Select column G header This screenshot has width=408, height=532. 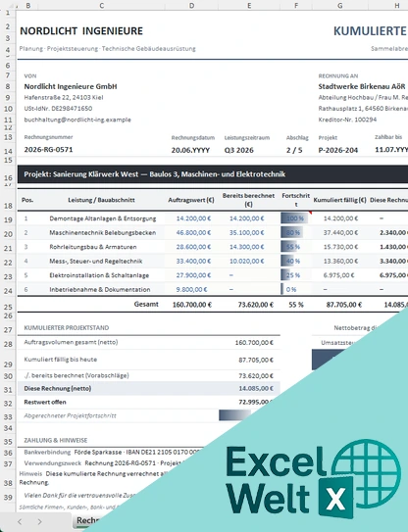coord(339,6)
